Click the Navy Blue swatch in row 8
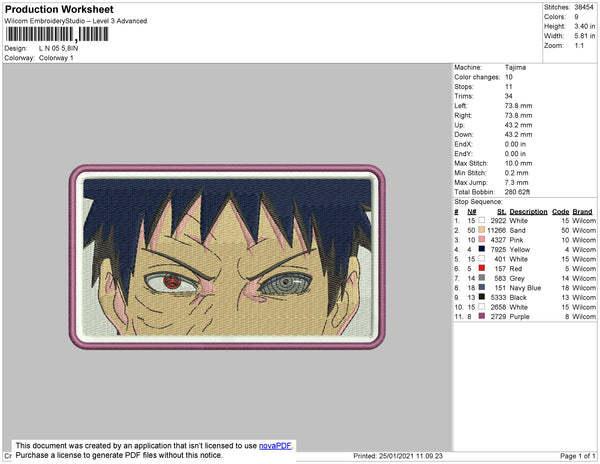 [x=482, y=287]
